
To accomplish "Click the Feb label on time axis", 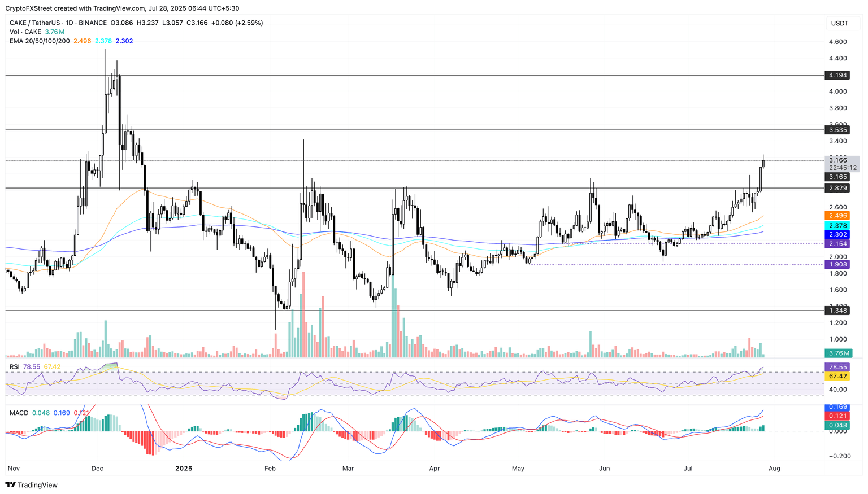I will [x=270, y=469].
